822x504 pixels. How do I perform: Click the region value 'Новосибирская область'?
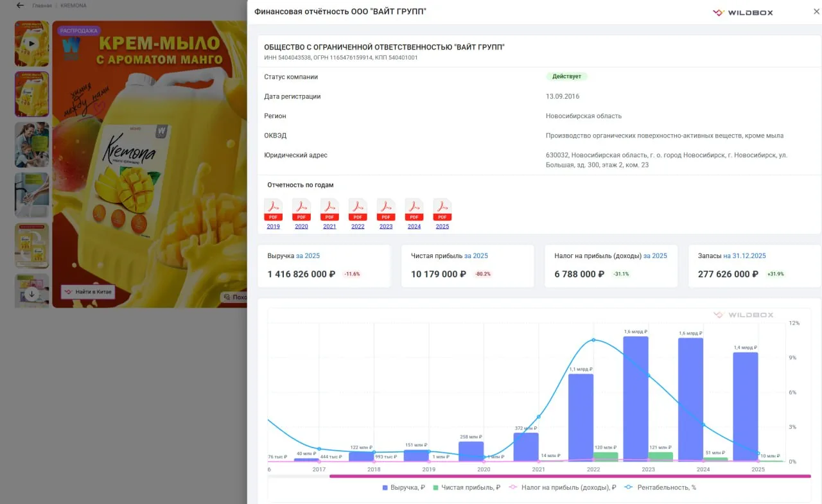pyautogui.click(x=584, y=116)
